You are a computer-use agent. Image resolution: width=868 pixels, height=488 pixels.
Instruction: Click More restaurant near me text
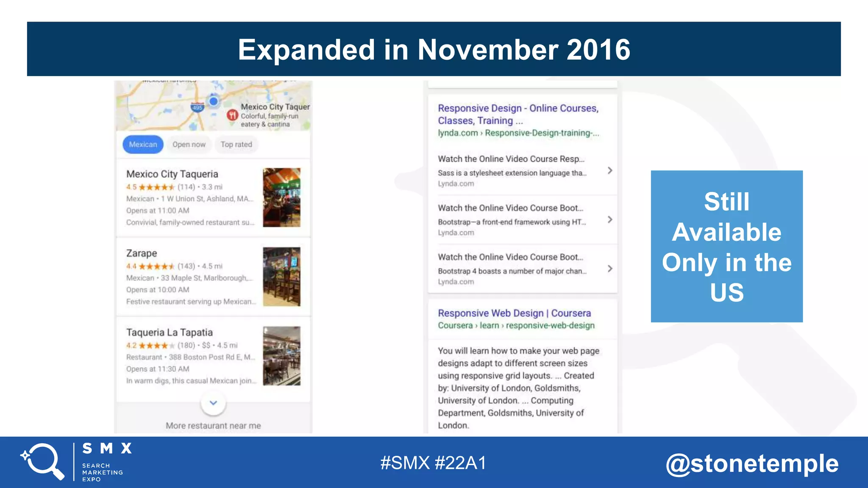[213, 425]
